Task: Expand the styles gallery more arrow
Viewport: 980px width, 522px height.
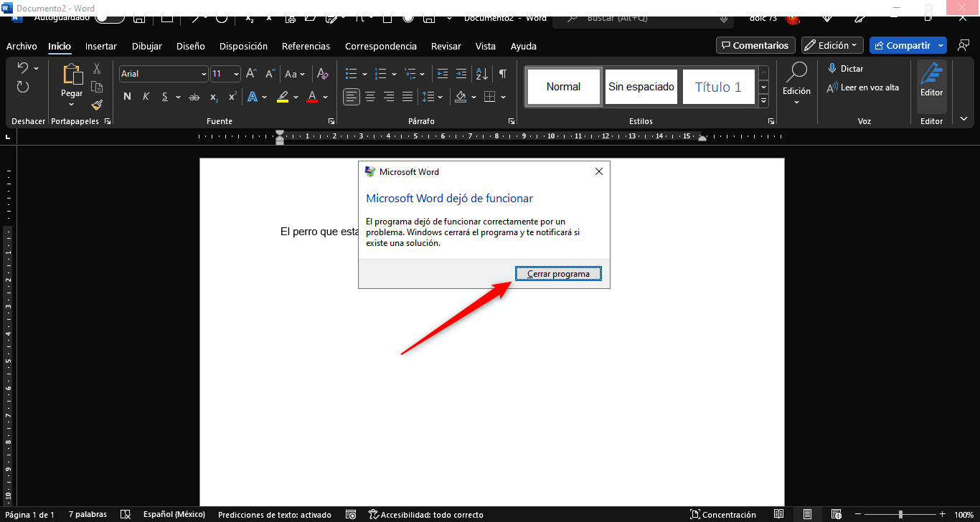Action: 763,100
